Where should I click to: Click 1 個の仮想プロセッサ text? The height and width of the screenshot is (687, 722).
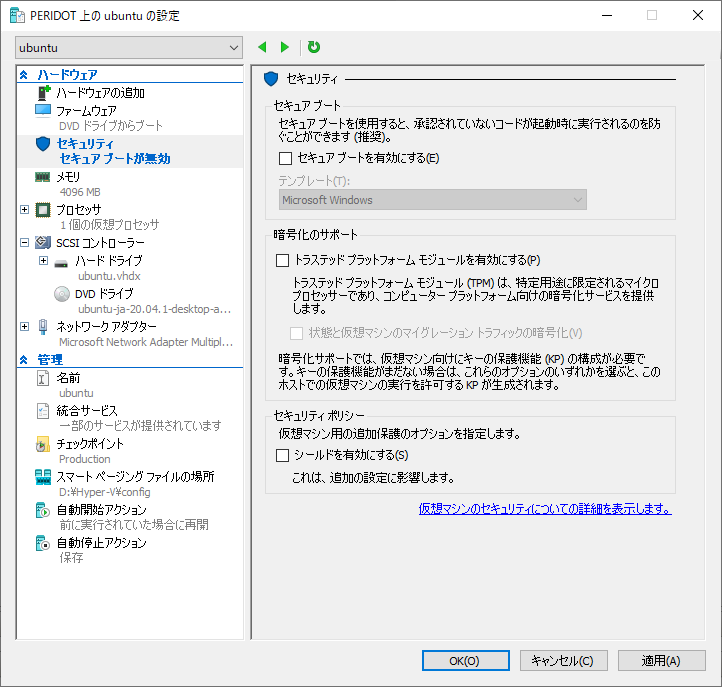coord(110,225)
